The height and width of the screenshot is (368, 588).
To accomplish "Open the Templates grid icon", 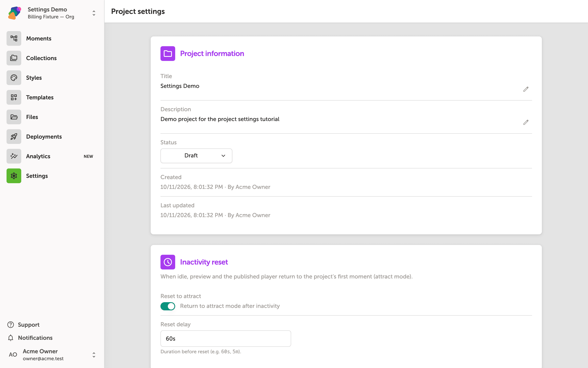I will [x=14, y=97].
